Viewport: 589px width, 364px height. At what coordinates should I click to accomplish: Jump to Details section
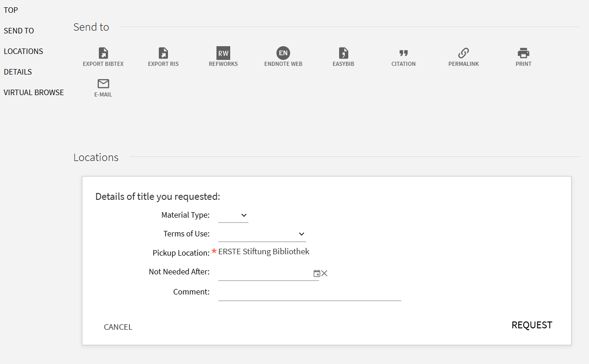18,72
